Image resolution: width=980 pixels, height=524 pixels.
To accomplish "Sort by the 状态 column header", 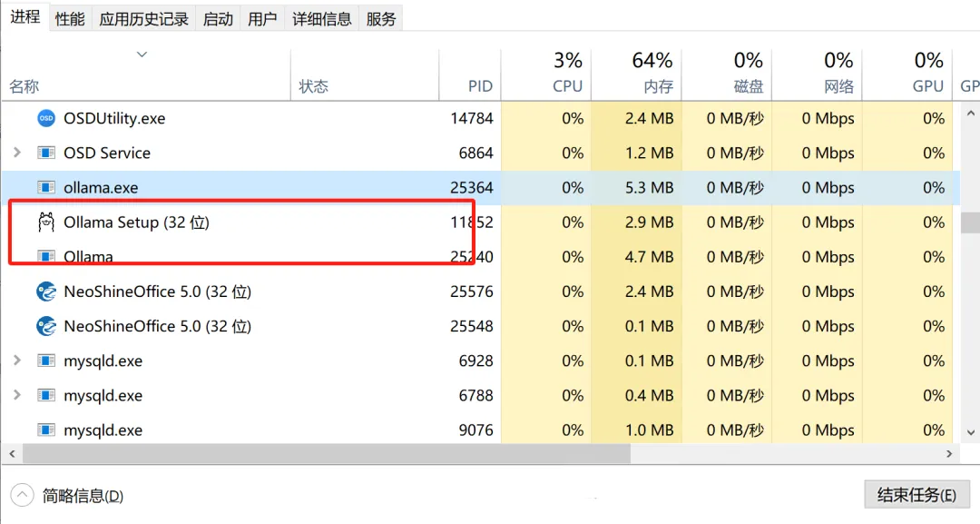I will [365, 75].
